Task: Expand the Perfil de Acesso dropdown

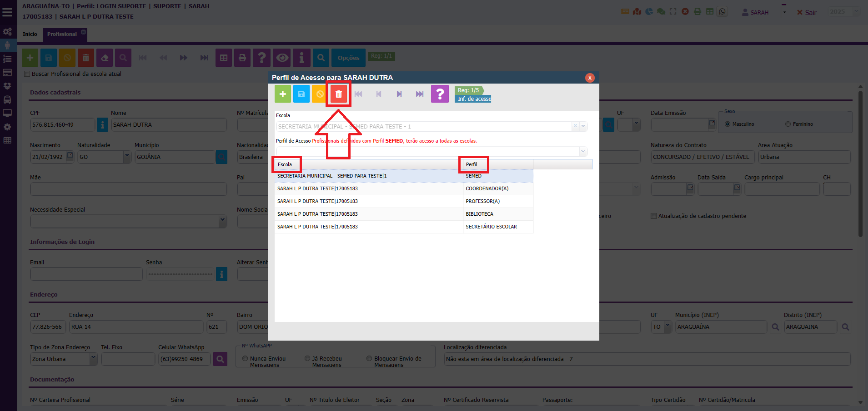Action: (583, 151)
